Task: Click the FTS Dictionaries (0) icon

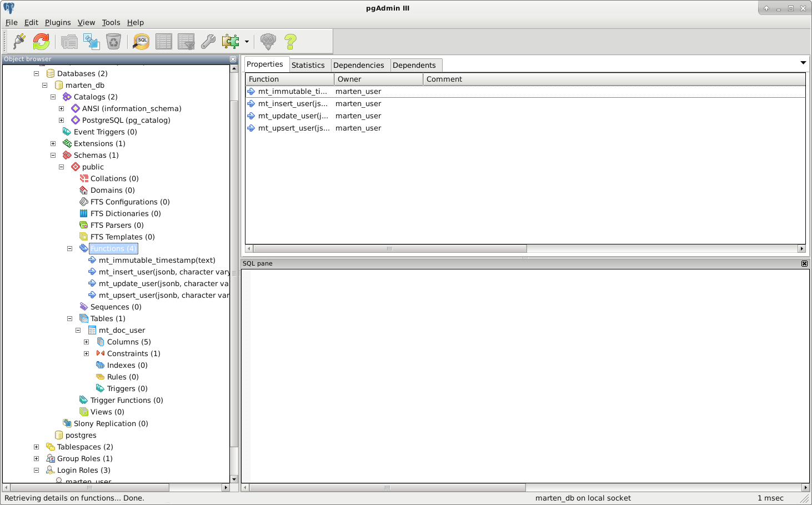Action: click(x=84, y=213)
